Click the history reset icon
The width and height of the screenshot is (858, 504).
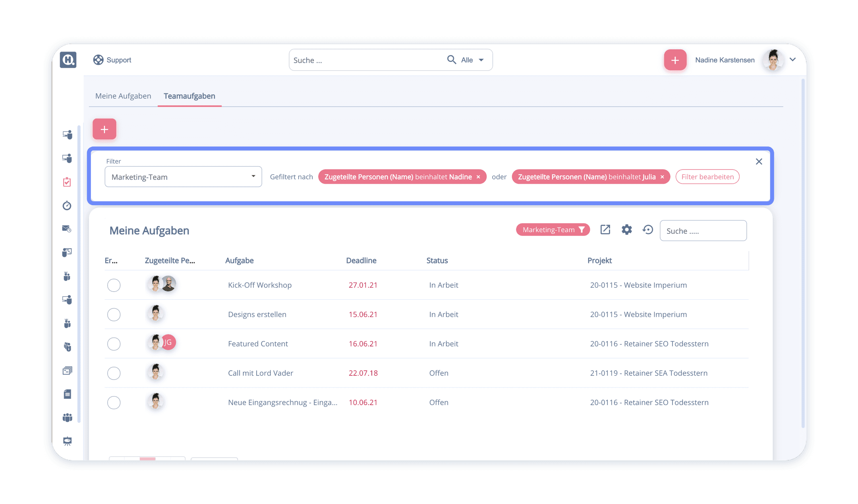(647, 230)
